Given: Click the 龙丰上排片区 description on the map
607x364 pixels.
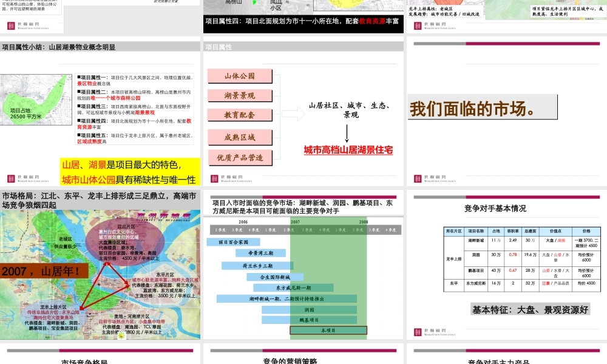Looking at the screenshot, I should (x=53, y=317).
